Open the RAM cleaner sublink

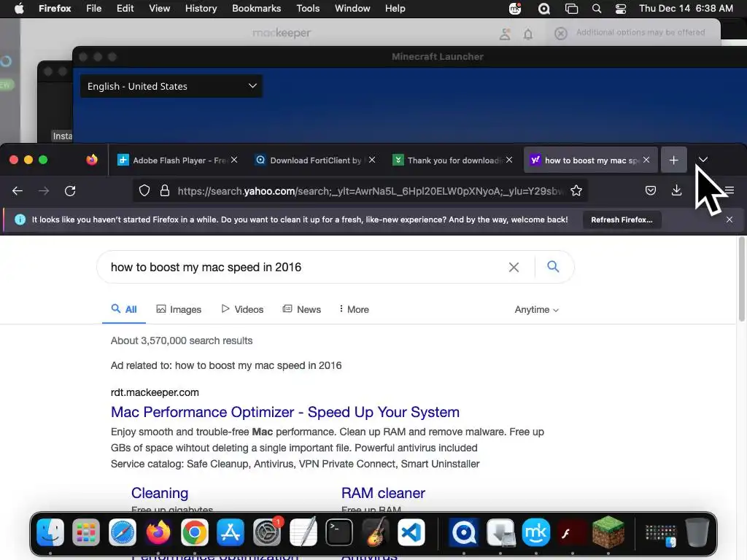(383, 493)
